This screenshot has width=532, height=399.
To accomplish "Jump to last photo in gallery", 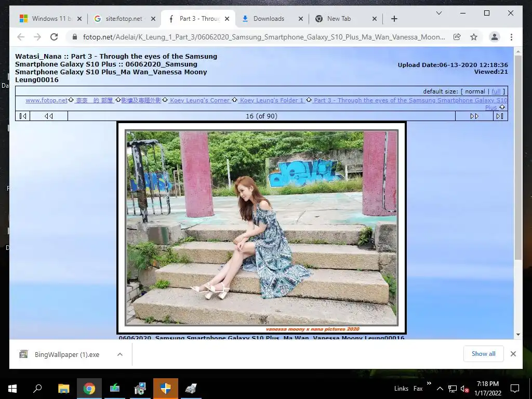I will click(500, 116).
